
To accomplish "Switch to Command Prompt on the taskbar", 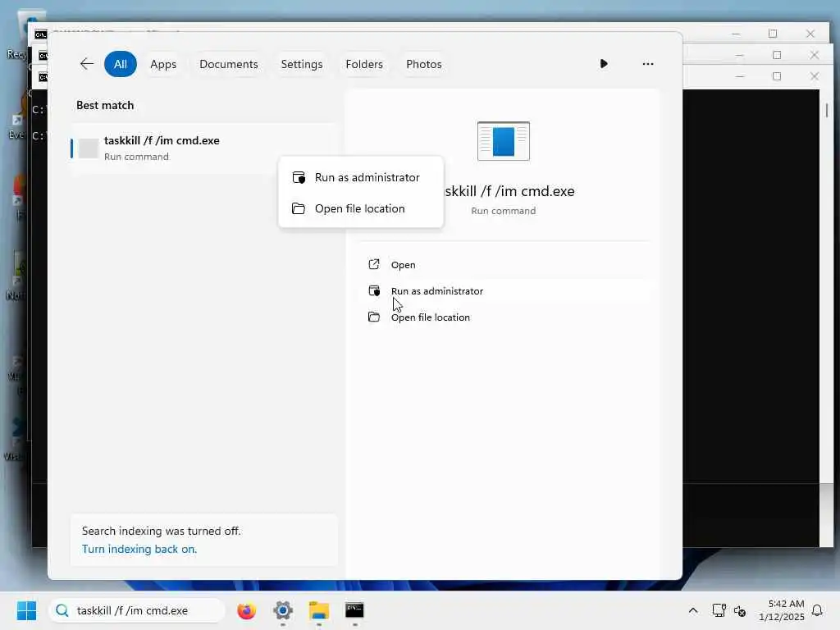I will pyautogui.click(x=354, y=610).
